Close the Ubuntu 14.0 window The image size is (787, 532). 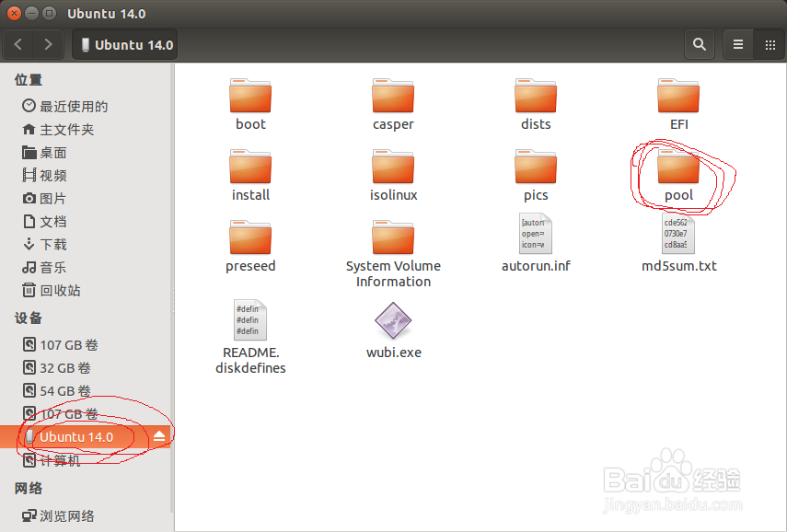tap(14, 13)
